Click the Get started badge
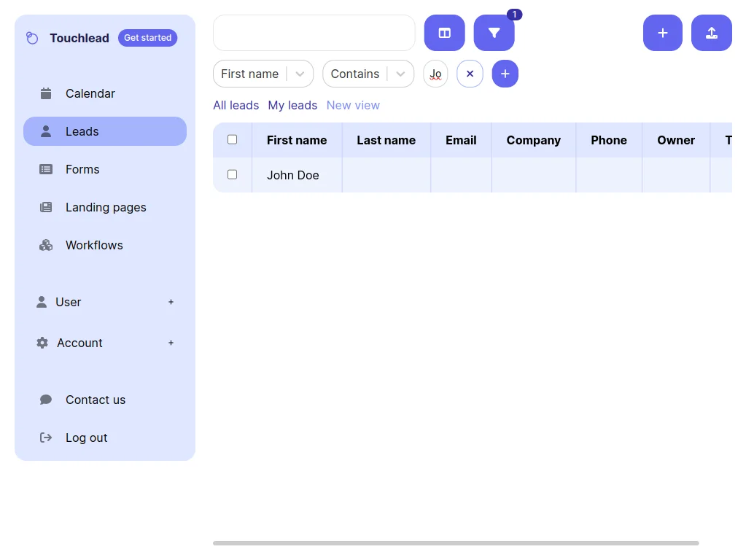This screenshot has height=560, width=746. click(x=147, y=37)
